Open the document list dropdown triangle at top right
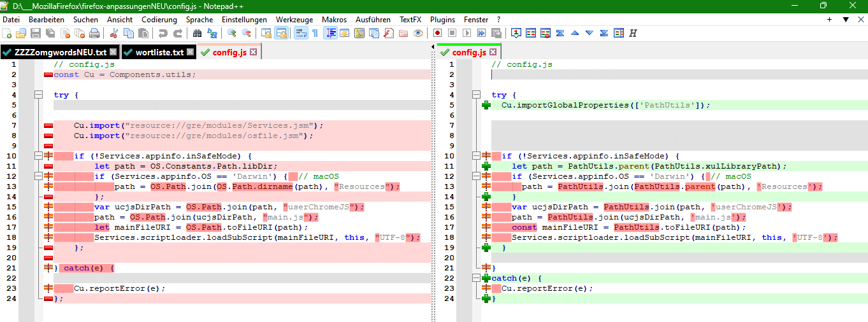 click(x=845, y=20)
